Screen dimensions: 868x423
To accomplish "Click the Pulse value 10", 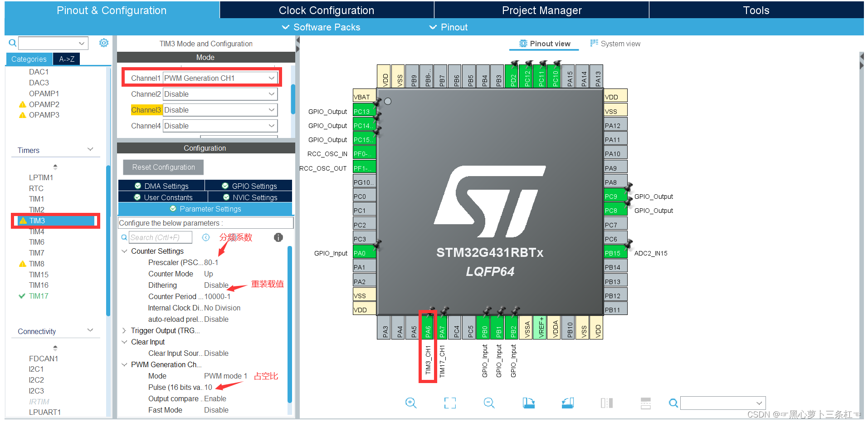I will click(x=208, y=387).
